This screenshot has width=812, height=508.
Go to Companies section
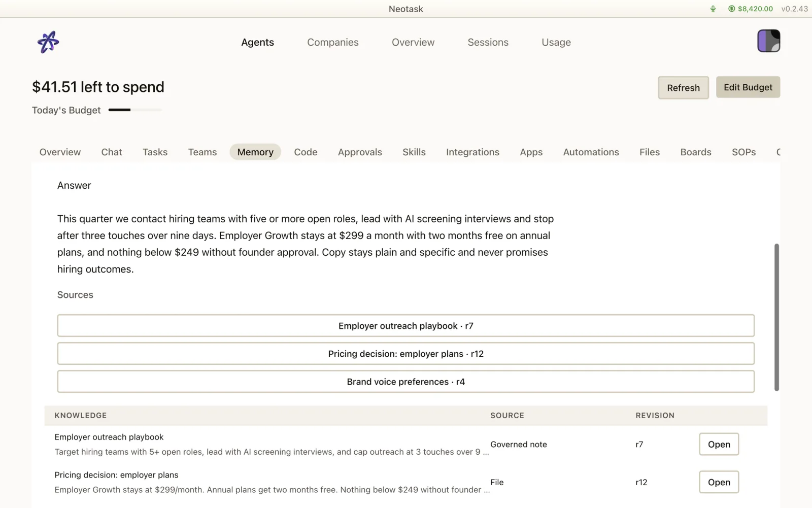point(333,42)
